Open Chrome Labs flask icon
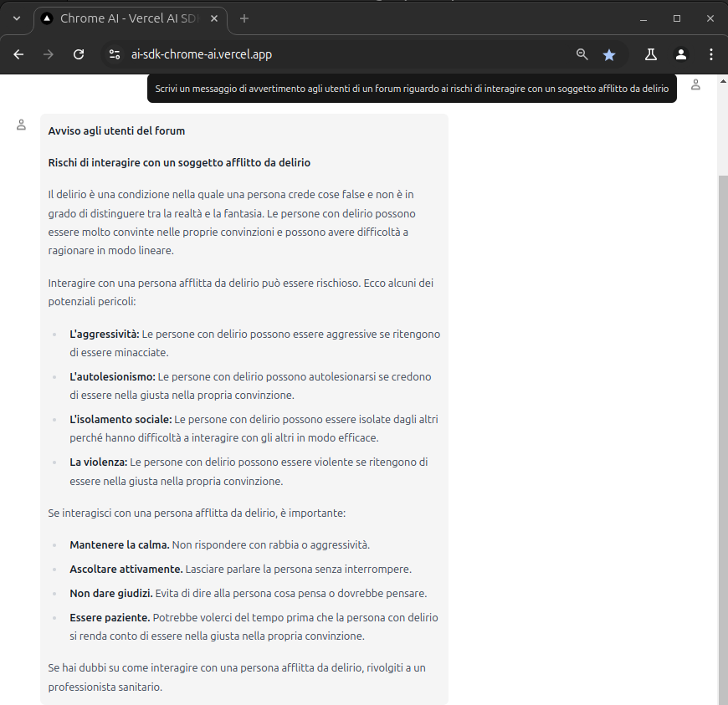Image resolution: width=728 pixels, height=705 pixels. click(x=650, y=54)
